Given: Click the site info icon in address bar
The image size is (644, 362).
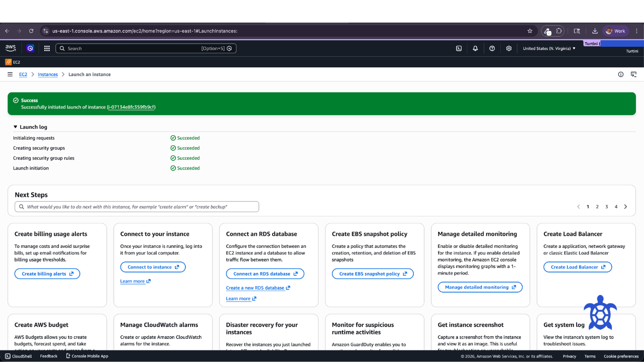Looking at the screenshot, I should pos(46,31).
